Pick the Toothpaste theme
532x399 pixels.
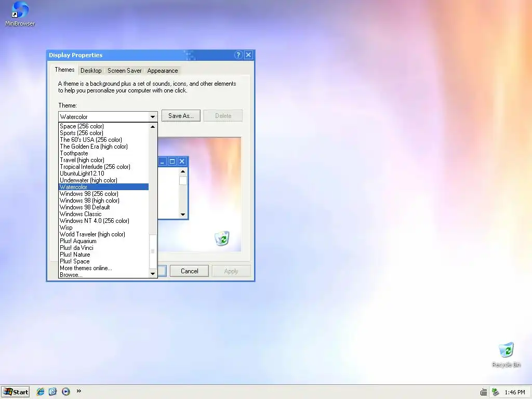coord(104,153)
